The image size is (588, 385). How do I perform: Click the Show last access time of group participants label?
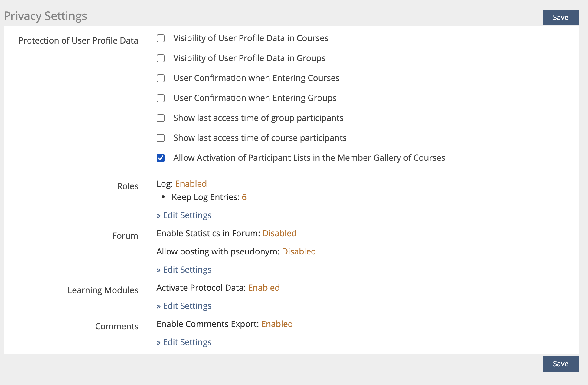258,118
